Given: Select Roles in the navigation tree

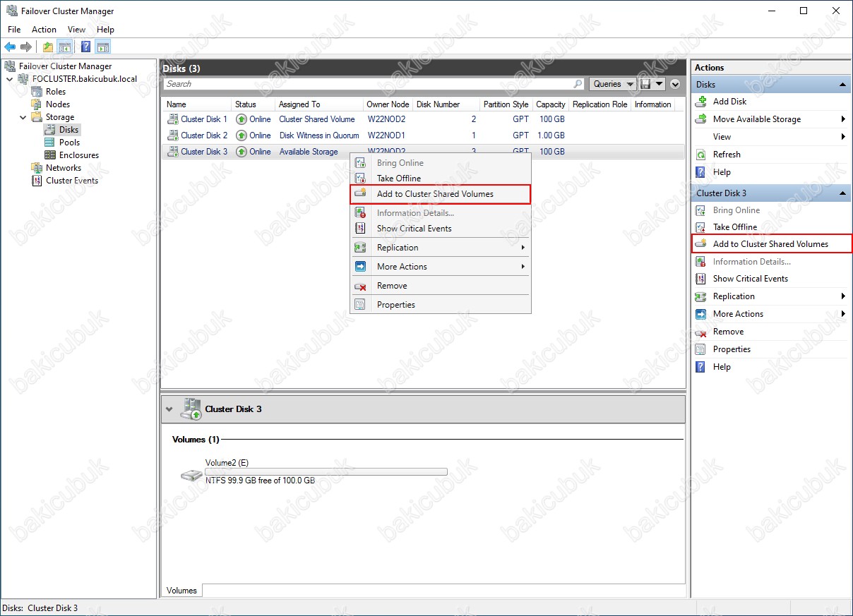Looking at the screenshot, I should pos(56,92).
